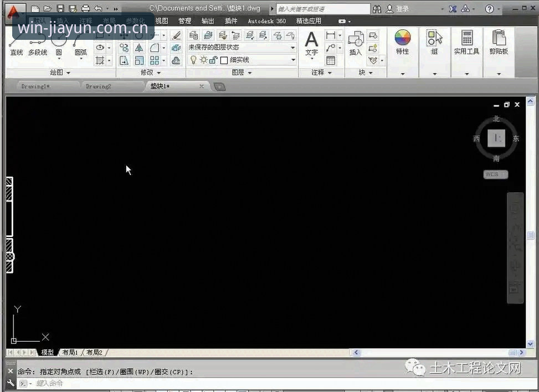This screenshot has width=539, height=392.
Task: Expand the Draw (绘图) panel arrow
Action: click(x=68, y=73)
